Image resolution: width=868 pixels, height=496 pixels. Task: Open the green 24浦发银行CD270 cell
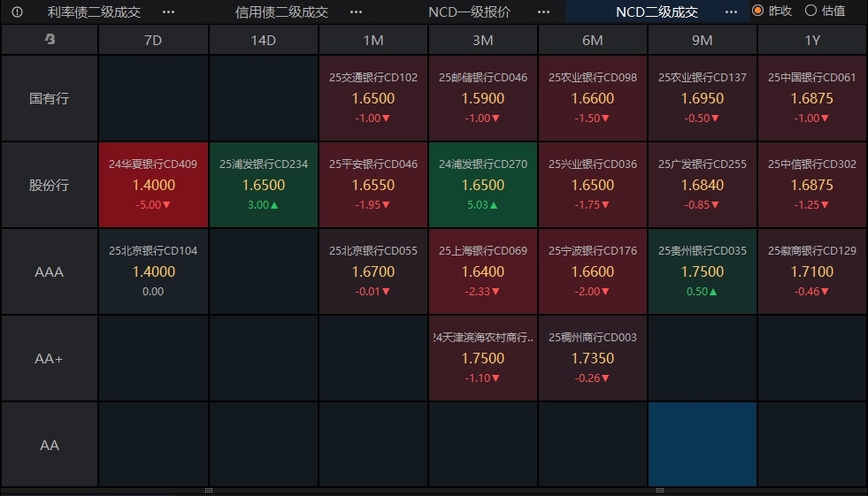pos(483,186)
